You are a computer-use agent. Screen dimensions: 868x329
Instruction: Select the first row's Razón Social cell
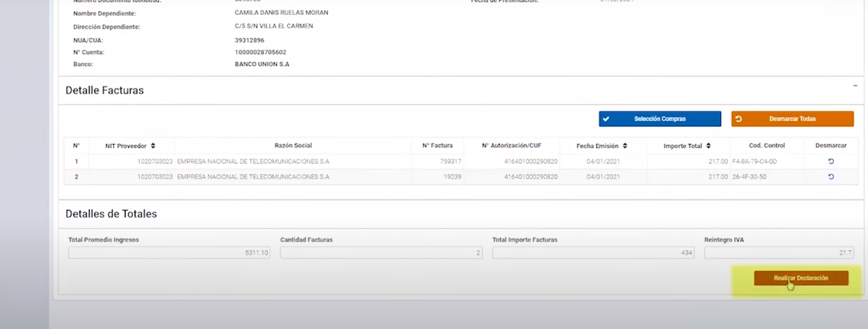tap(293, 161)
